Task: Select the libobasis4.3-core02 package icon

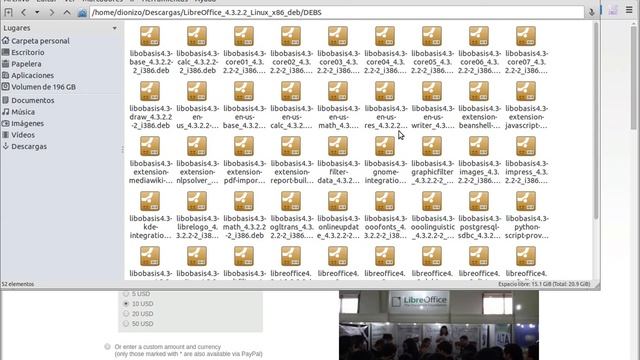Action: click(x=291, y=36)
